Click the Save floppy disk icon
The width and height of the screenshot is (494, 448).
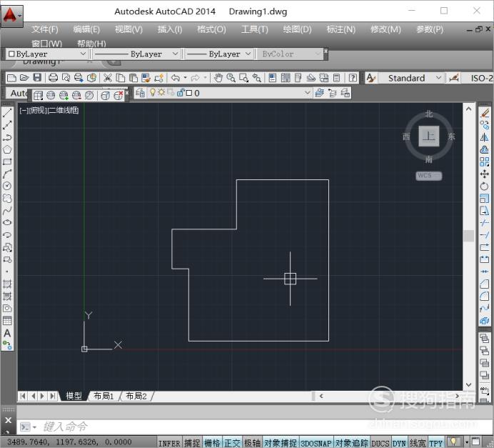tap(38, 78)
